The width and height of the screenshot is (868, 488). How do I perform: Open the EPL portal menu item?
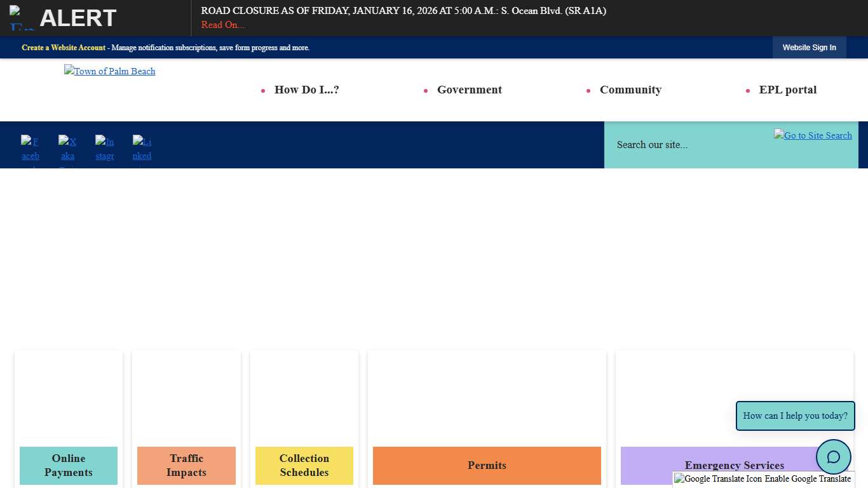(787, 90)
